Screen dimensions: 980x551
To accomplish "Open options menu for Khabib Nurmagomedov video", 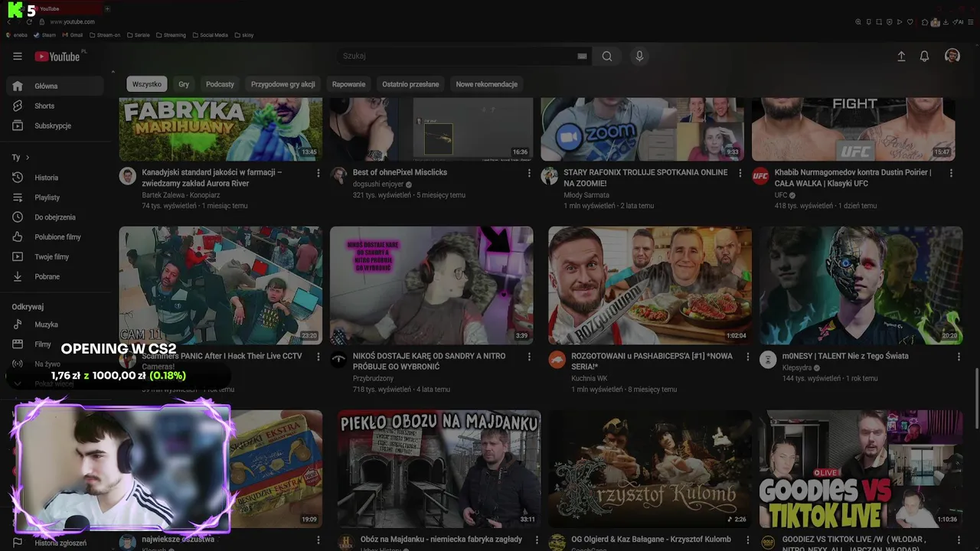I will click(x=951, y=174).
